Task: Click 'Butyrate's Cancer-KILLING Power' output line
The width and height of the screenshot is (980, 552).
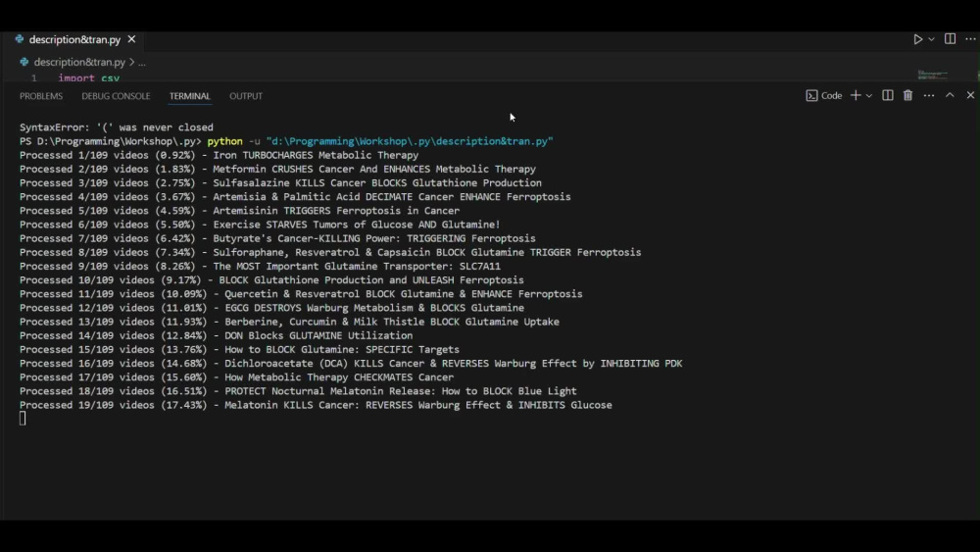Action: point(277,238)
